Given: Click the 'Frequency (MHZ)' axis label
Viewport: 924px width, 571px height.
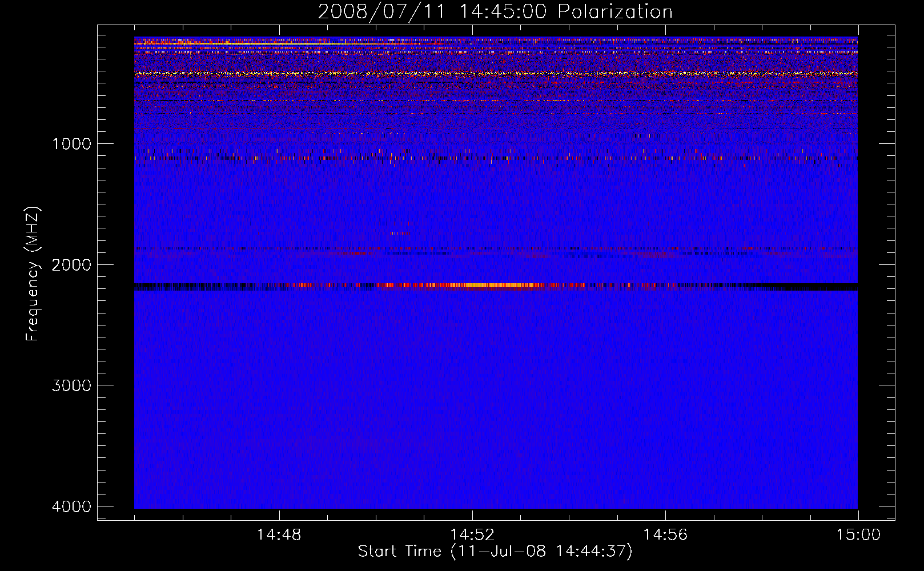Looking at the screenshot, I should (32, 274).
